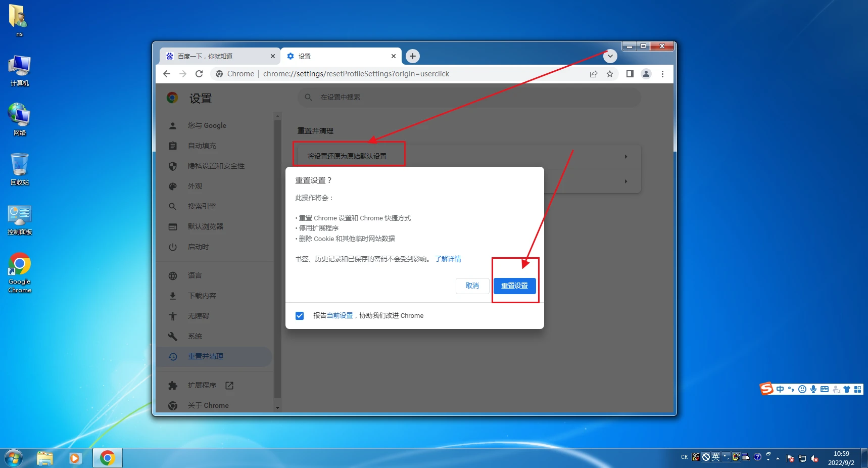The image size is (868, 468).
Task: Open the media player taskbar icon
Action: [75, 458]
